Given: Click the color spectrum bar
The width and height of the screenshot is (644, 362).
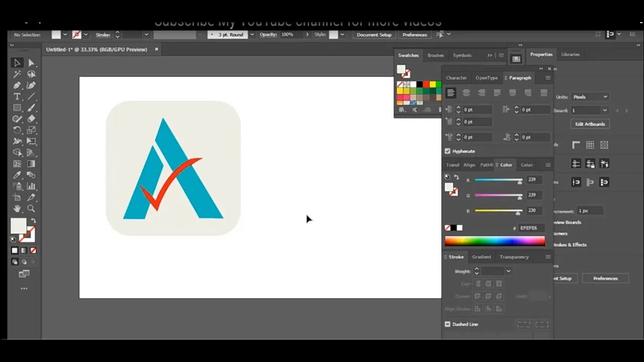Looking at the screenshot, I should (x=495, y=241).
